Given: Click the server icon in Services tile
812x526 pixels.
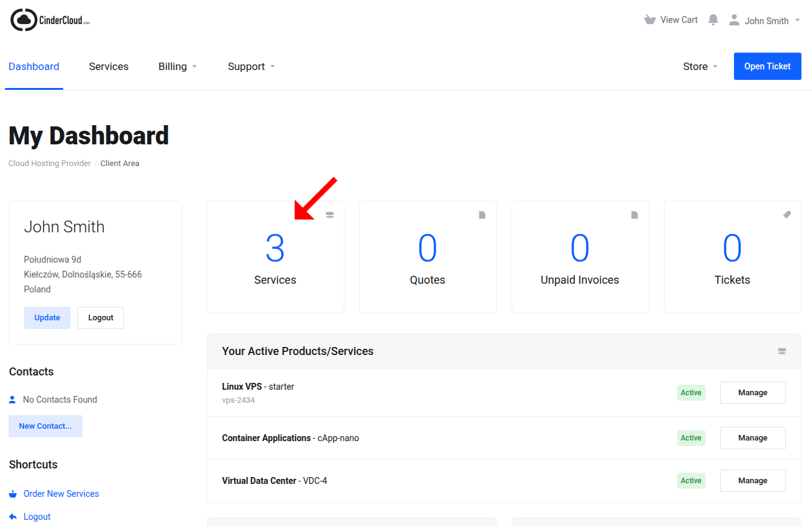Looking at the screenshot, I should 330,215.
